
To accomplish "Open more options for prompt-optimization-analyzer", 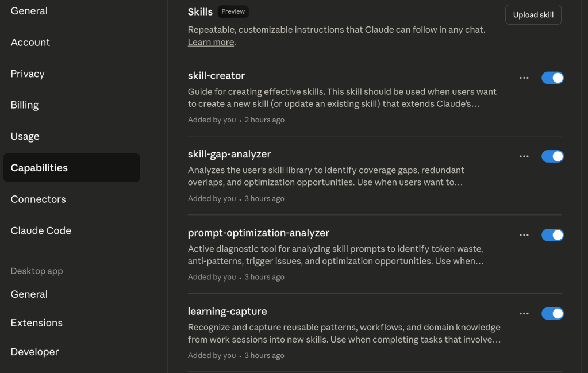I will point(524,235).
